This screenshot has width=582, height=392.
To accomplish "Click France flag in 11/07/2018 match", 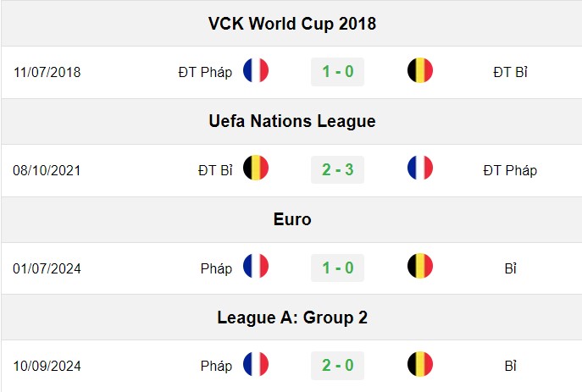I will click(x=256, y=70).
